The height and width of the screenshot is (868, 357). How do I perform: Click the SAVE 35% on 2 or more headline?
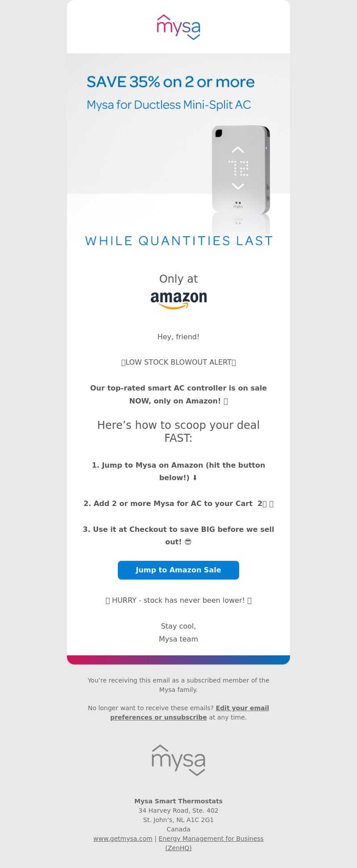click(170, 82)
